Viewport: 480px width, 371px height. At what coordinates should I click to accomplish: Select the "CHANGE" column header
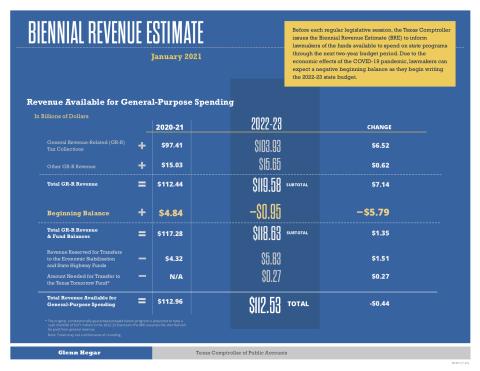pos(379,127)
